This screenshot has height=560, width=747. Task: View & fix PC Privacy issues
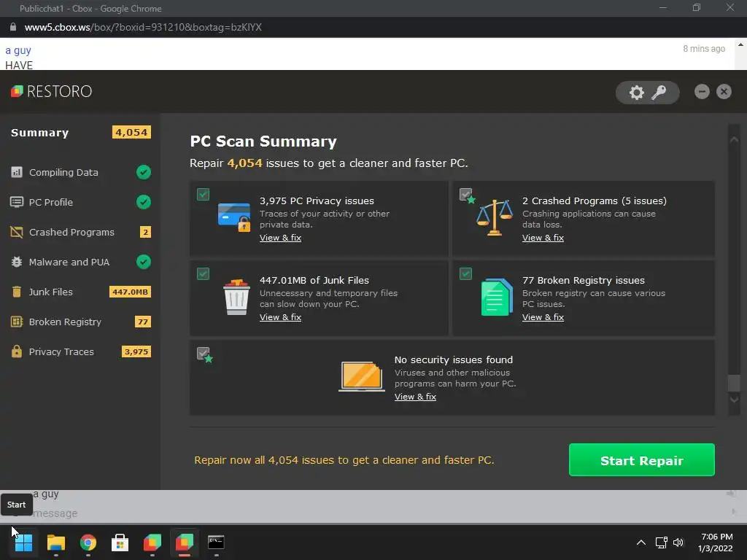click(x=280, y=238)
